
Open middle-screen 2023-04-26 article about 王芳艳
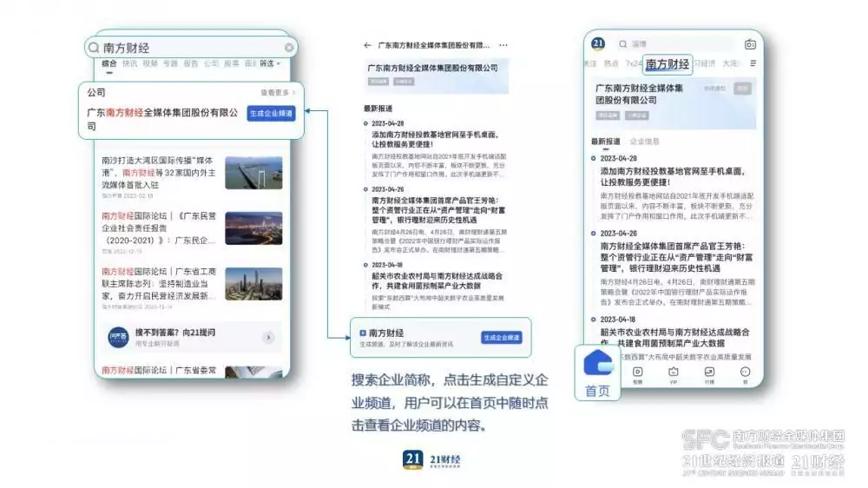(438, 210)
